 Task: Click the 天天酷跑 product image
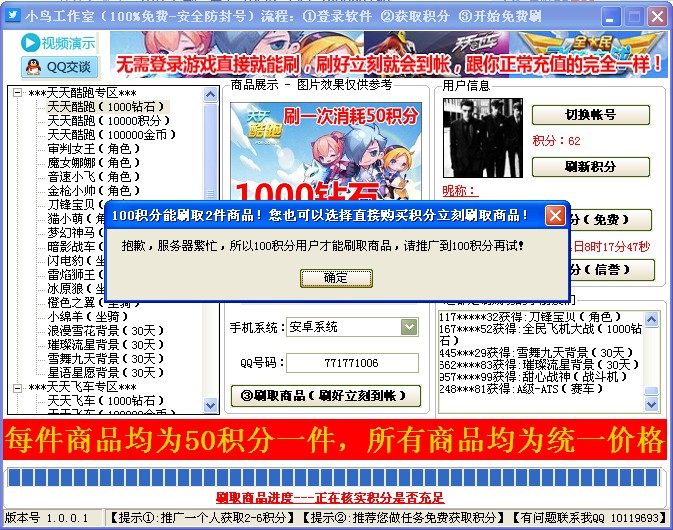[x=326, y=151]
